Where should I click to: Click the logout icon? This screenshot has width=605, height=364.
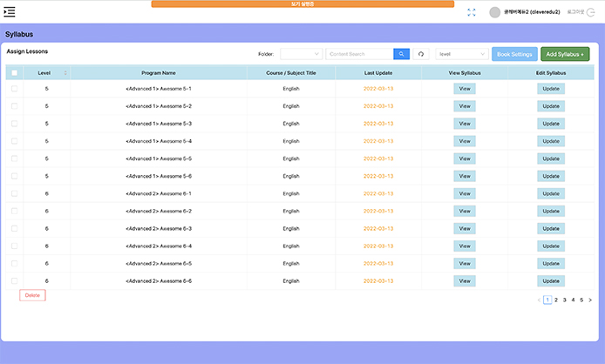coord(593,12)
